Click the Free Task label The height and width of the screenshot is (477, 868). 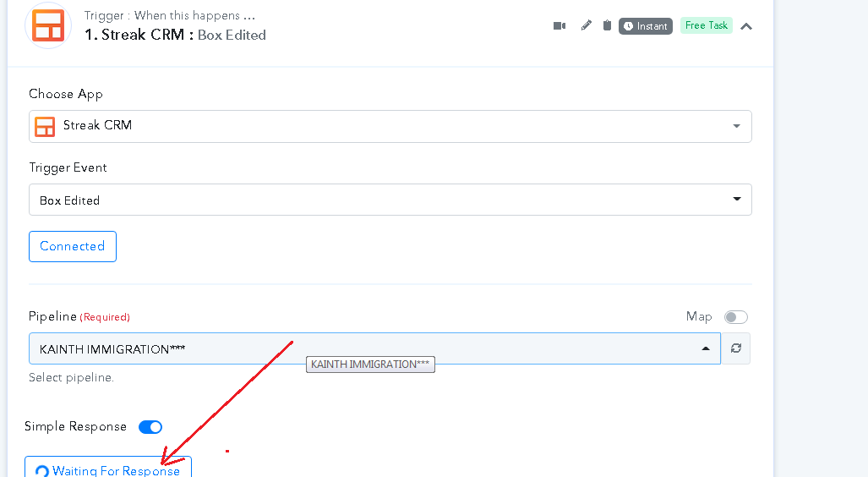coord(707,25)
